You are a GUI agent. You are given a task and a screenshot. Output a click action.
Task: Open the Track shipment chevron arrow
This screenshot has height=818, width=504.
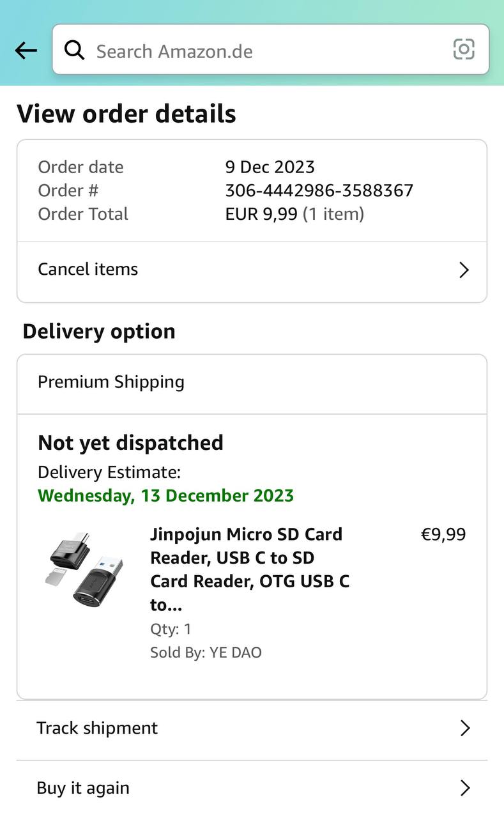coord(465,728)
